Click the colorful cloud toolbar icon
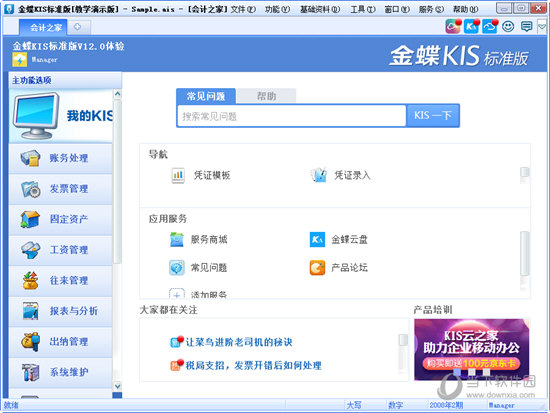Viewport: 550px width, 413px height. point(453,26)
